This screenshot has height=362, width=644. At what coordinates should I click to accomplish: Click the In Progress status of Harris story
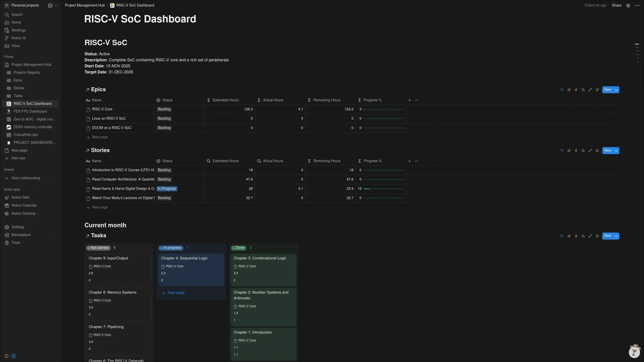point(167,189)
